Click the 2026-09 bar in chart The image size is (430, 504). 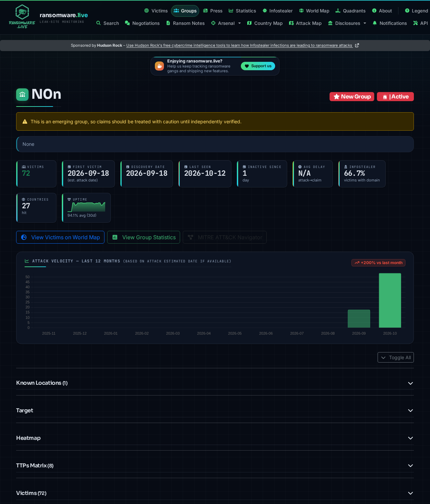tap(359, 319)
